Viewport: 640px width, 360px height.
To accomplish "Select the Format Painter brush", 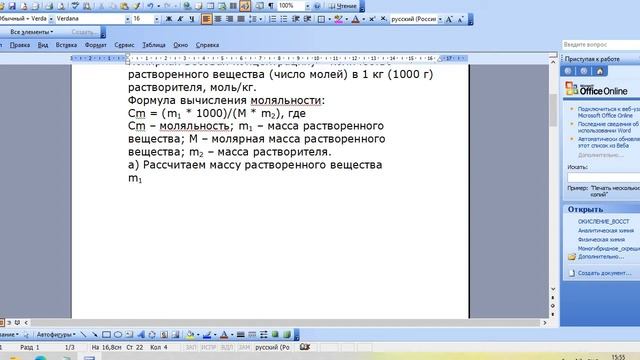I will point(137,6).
